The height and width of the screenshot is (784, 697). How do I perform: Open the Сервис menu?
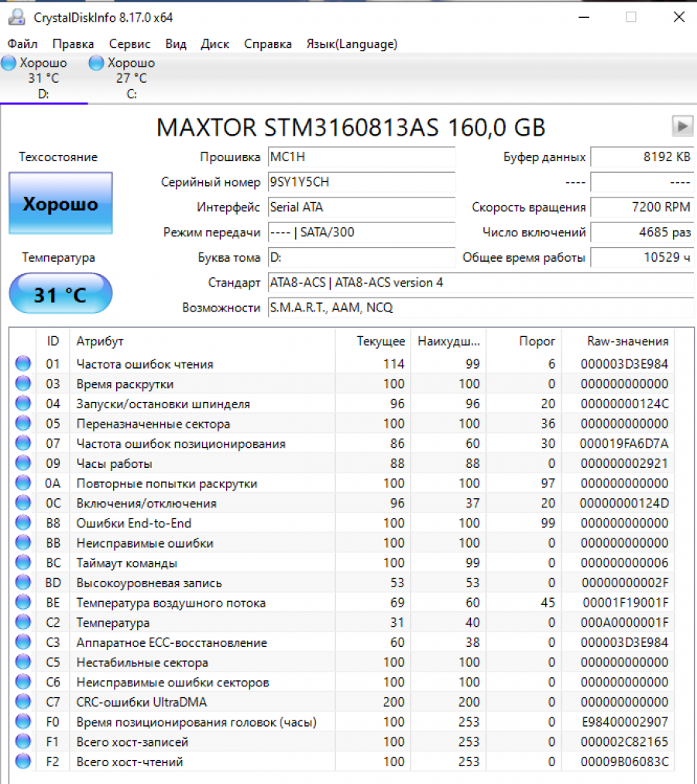[x=129, y=44]
